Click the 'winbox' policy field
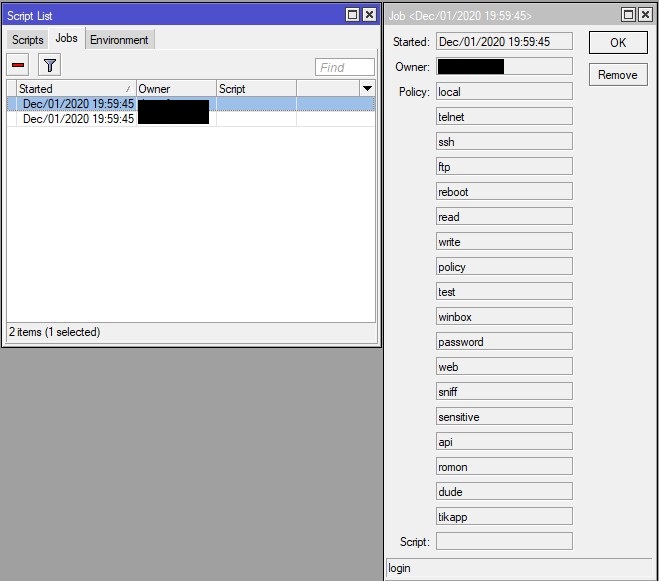 (504, 317)
